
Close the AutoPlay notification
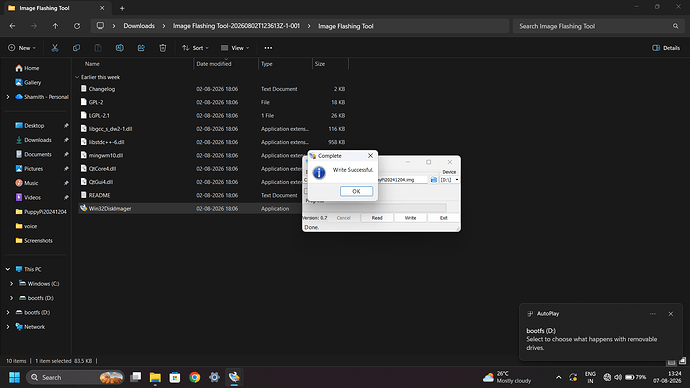coord(671,314)
